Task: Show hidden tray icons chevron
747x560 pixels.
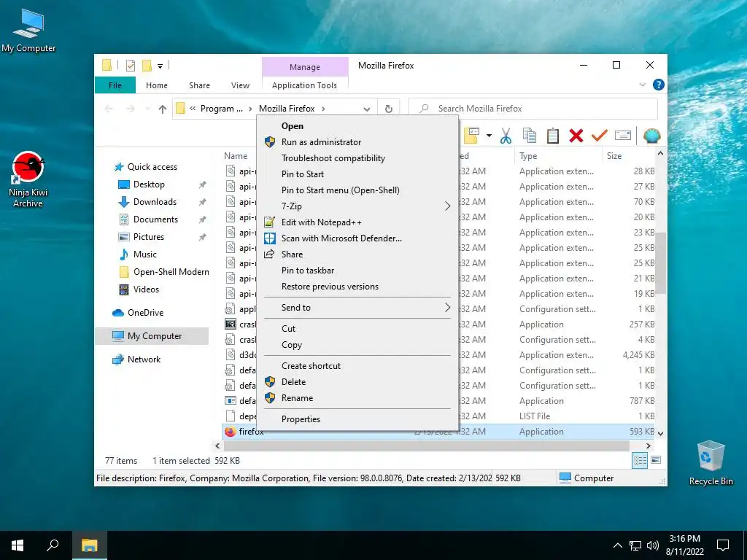Action: coord(617,545)
